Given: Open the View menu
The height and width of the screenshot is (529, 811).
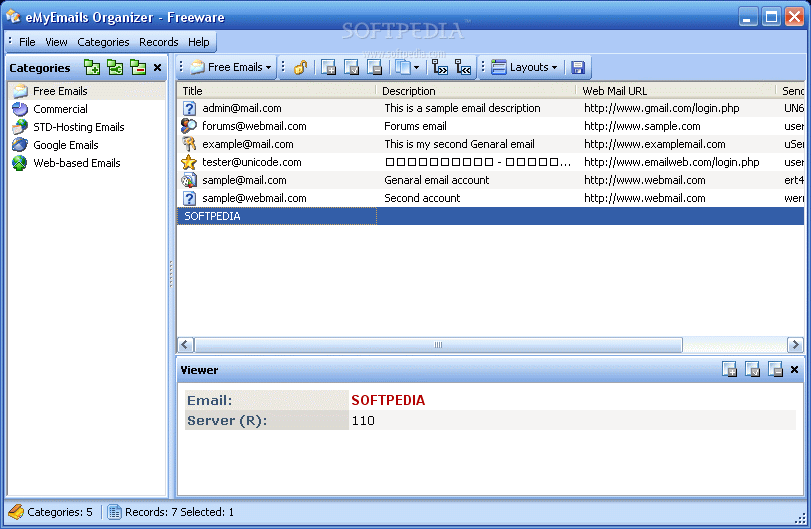Looking at the screenshot, I should point(56,42).
